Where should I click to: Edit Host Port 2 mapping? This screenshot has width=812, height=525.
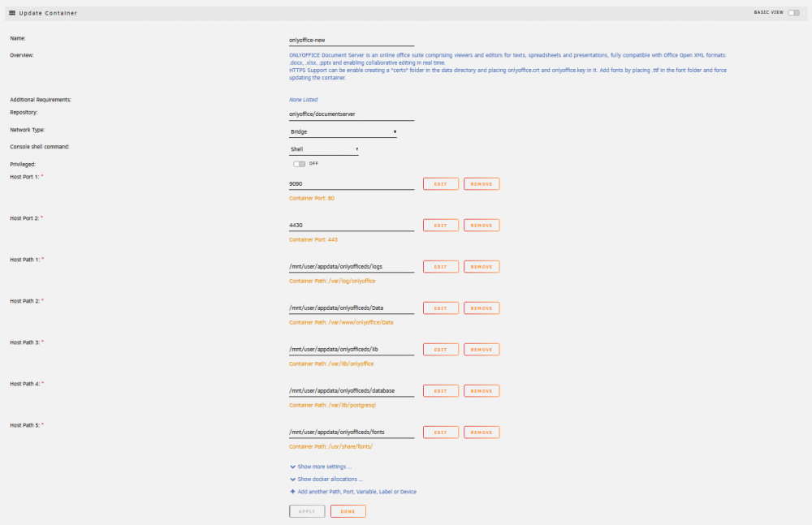pos(441,226)
